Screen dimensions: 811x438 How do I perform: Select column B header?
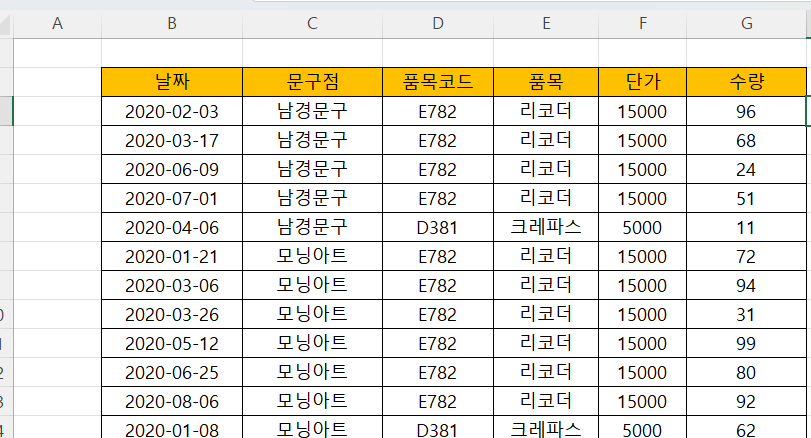pyautogui.click(x=172, y=23)
